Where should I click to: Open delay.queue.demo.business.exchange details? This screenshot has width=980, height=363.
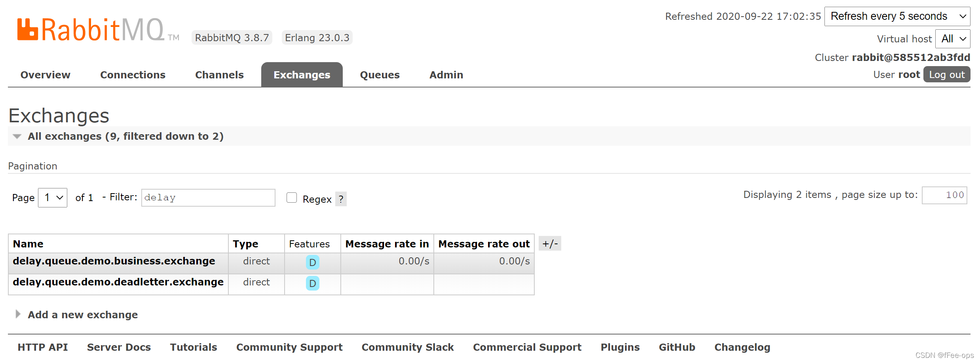point(114,261)
